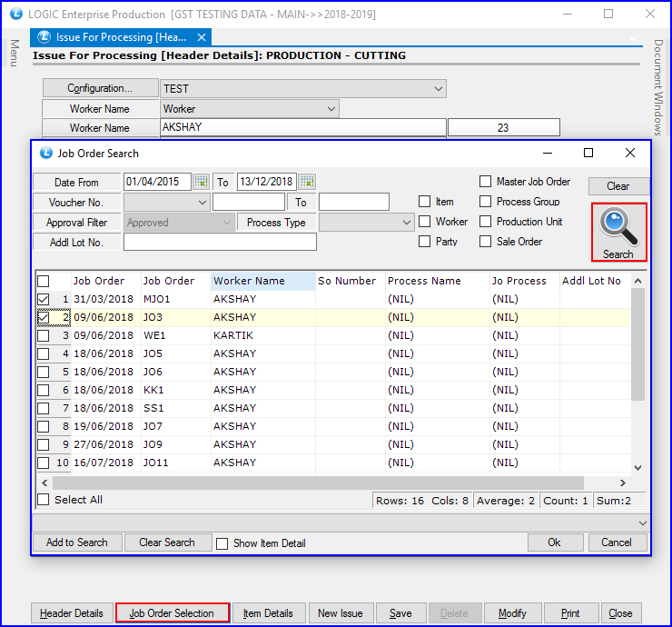Uncheck row 2 JO3 checkbox
The width and height of the screenshot is (672, 627).
click(x=43, y=317)
